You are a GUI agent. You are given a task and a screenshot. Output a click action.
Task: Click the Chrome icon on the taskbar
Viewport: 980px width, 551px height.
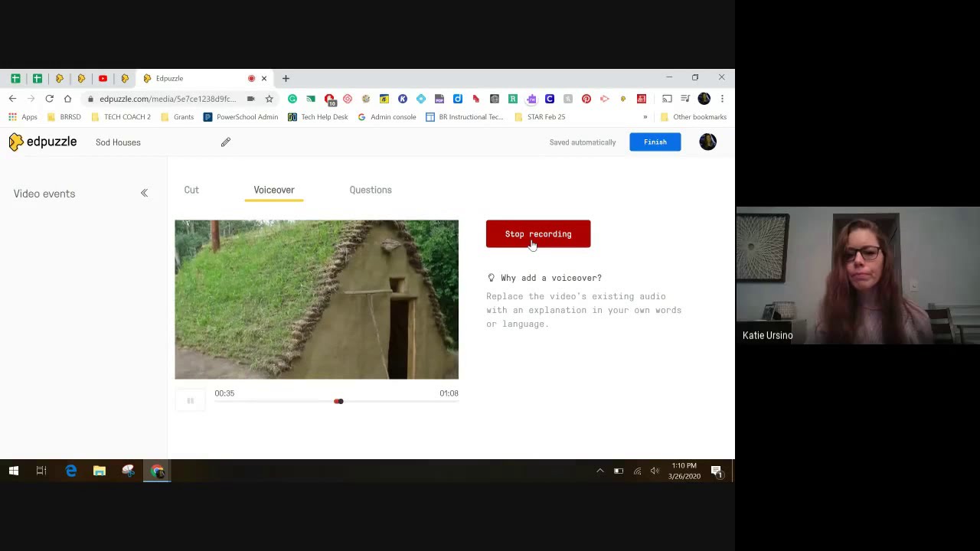157,471
